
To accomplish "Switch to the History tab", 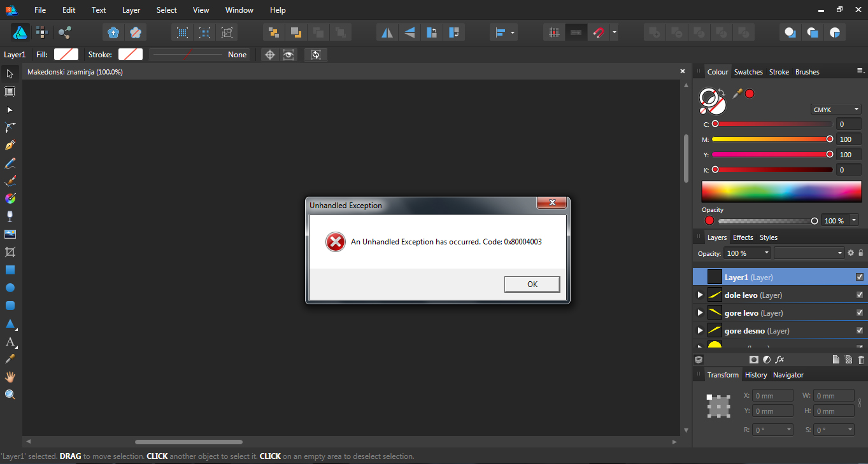I will pyautogui.click(x=756, y=375).
